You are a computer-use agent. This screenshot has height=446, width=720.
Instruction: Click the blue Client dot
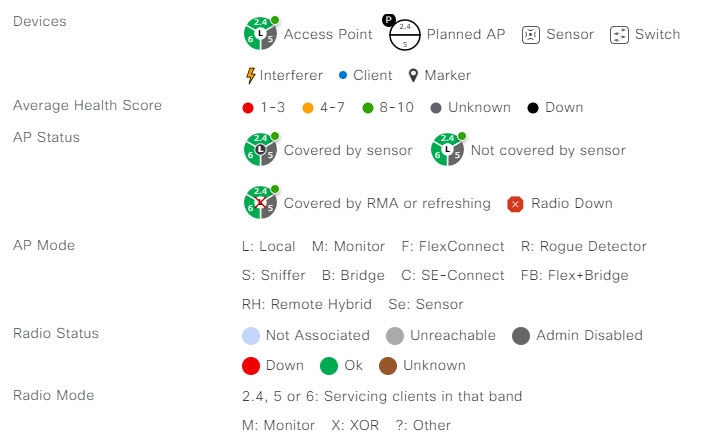pyautogui.click(x=343, y=75)
